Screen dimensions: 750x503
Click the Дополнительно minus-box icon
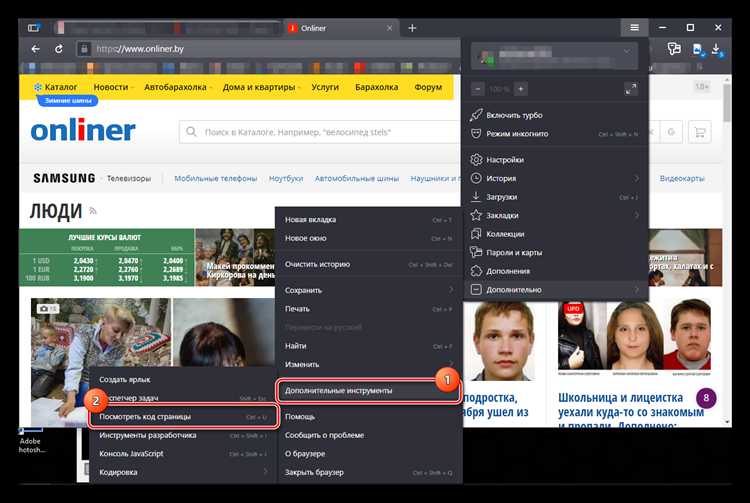(x=476, y=290)
